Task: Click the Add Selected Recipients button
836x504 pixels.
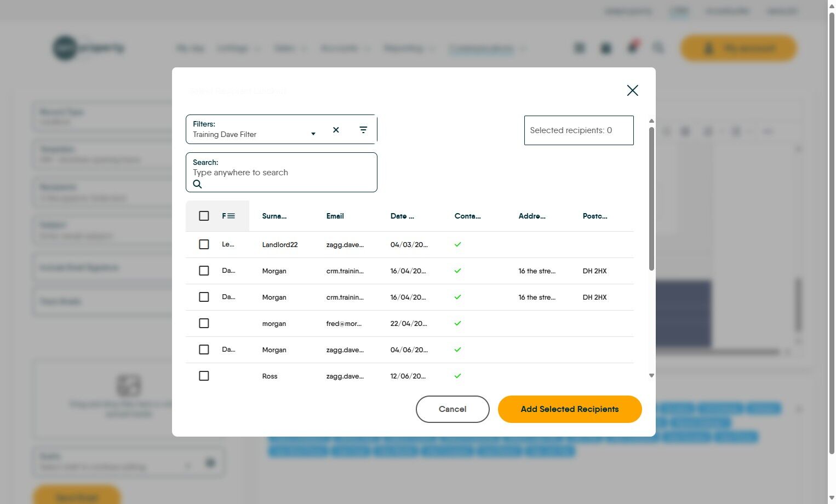Action: (x=570, y=409)
